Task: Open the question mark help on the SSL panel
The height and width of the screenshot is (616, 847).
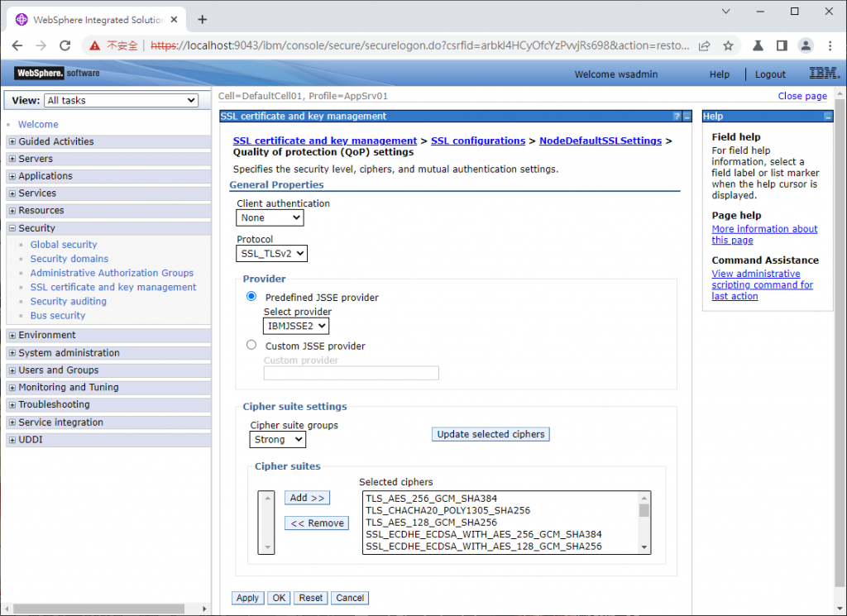Action: [677, 117]
